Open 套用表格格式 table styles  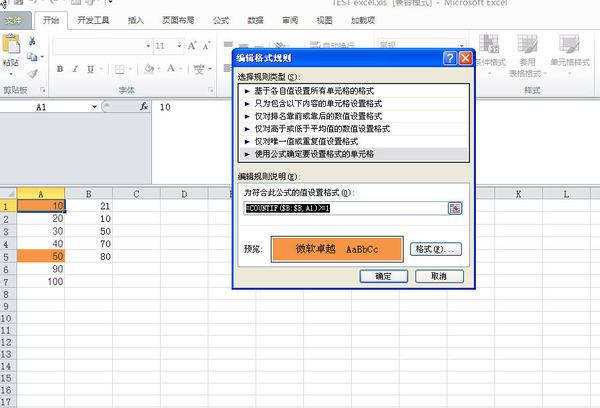527,55
